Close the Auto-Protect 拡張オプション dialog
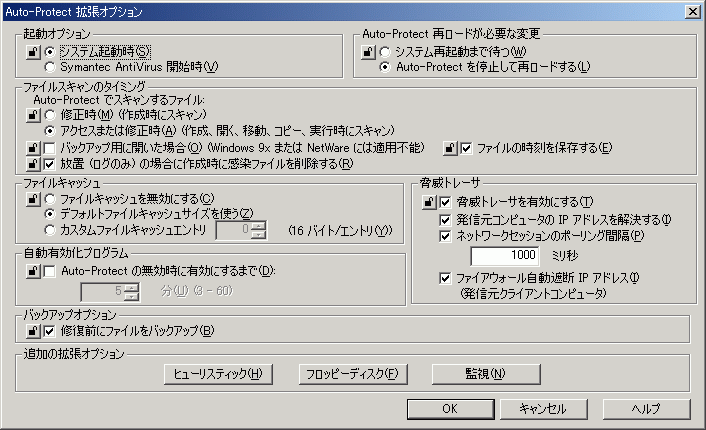Screen dimensions: 706x430 tap(692, 12)
